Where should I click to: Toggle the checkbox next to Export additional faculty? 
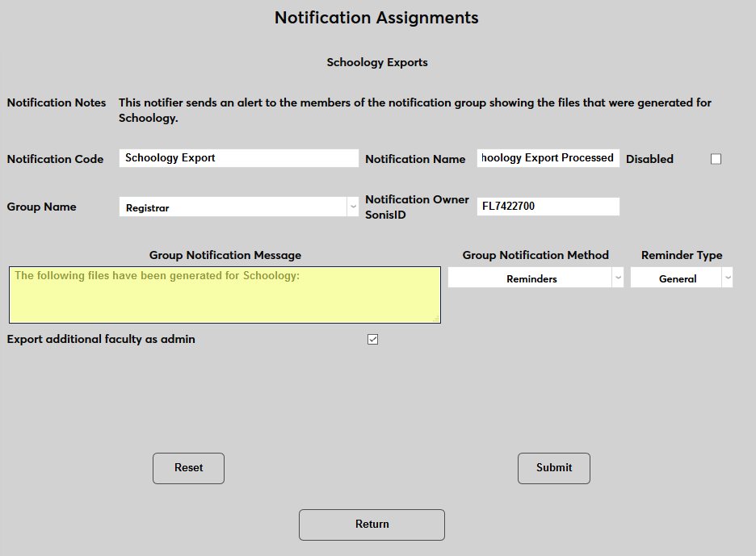click(x=372, y=339)
